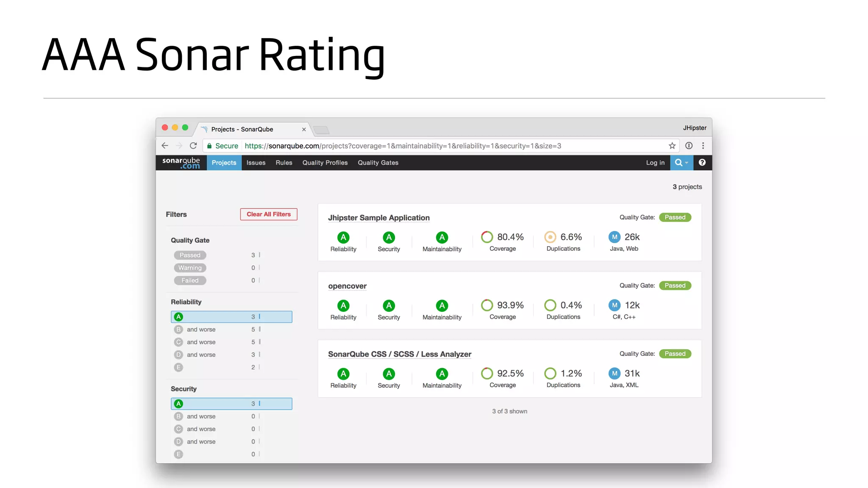Image resolution: width=868 pixels, height=488 pixels.
Task: Click the M size badge next to 26k
Action: [615, 237]
